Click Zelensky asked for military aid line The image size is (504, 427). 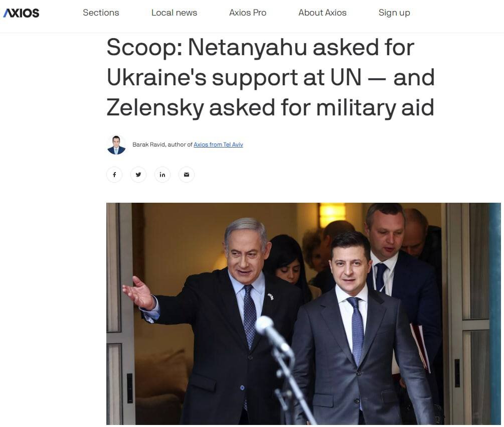[x=270, y=108]
